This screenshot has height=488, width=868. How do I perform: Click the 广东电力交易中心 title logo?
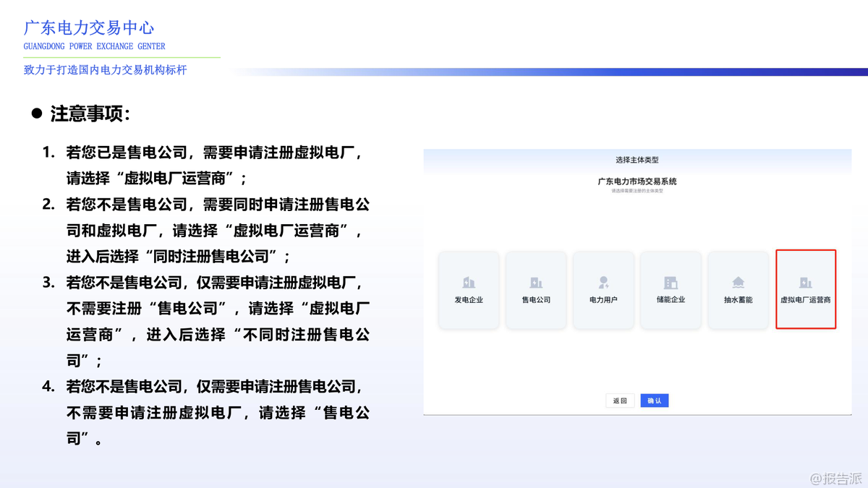coord(89,28)
